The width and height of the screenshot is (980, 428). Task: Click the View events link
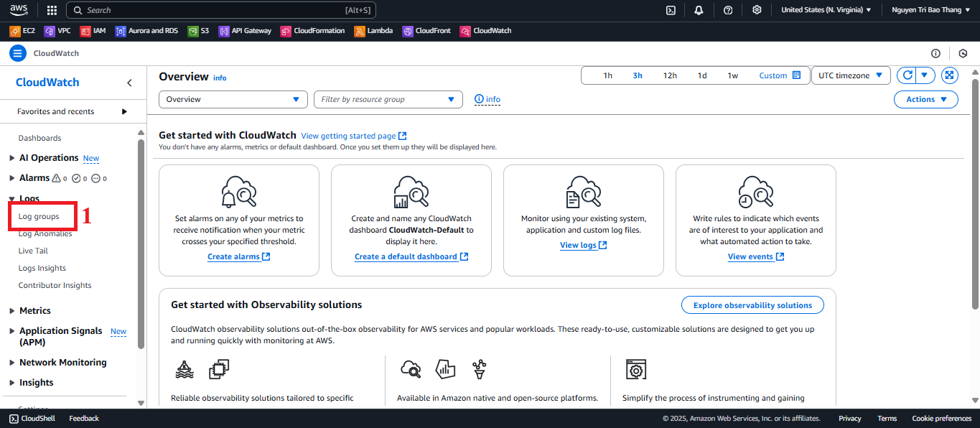point(756,256)
